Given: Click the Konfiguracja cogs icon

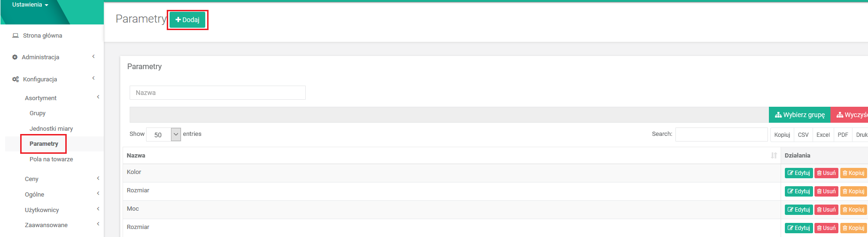Looking at the screenshot, I should point(15,79).
